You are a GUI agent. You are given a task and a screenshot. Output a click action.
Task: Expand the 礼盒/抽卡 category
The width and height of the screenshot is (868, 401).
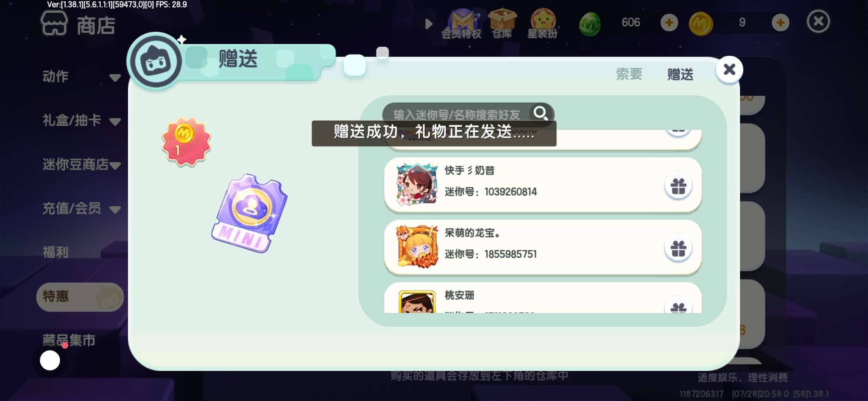(81, 121)
